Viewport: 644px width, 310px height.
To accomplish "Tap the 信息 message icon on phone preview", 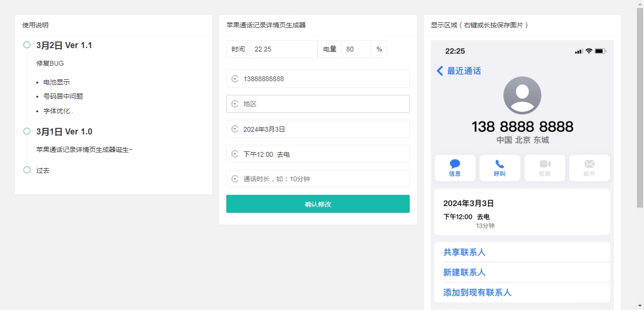I will coord(454,168).
